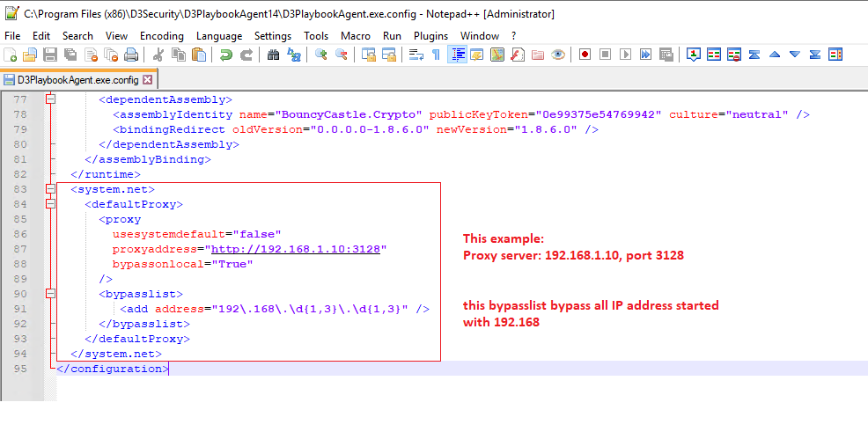Click the New file toolbar icon
The image size is (868, 439).
point(11,55)
